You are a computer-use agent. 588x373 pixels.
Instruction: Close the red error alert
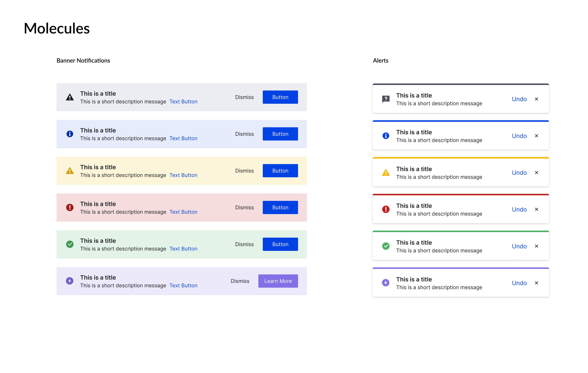click(536, 209)
